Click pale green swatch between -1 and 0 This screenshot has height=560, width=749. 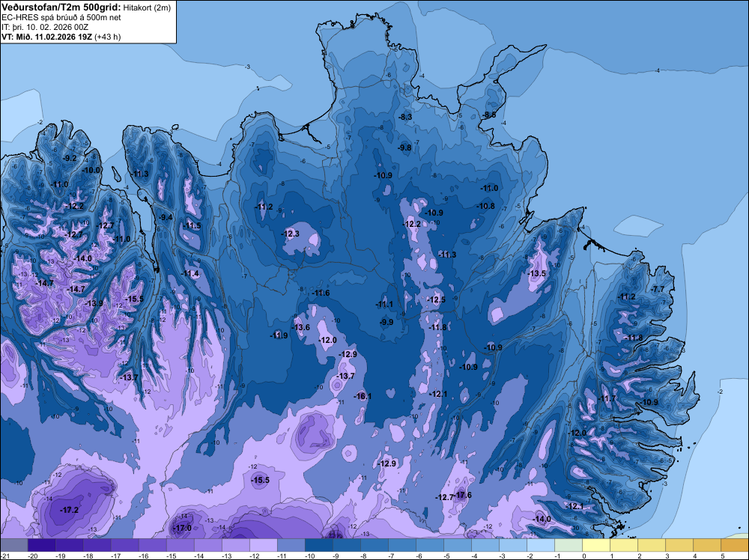coord(568,545)
